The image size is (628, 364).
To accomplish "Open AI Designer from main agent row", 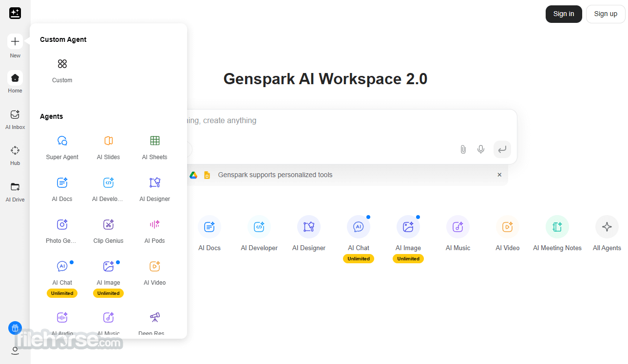I will [x=309, y=227].
